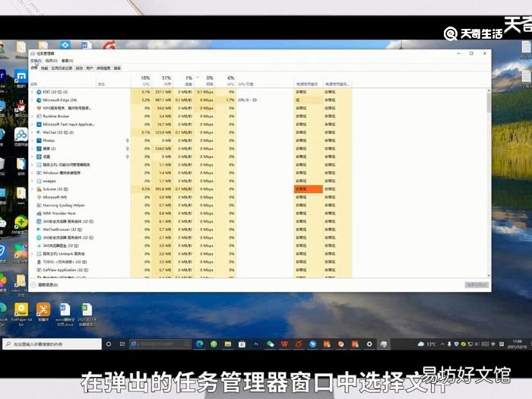Click the taskbar clock showing 11:08
This screenshot has width=532, height=399.
click(x=517, y=344)
